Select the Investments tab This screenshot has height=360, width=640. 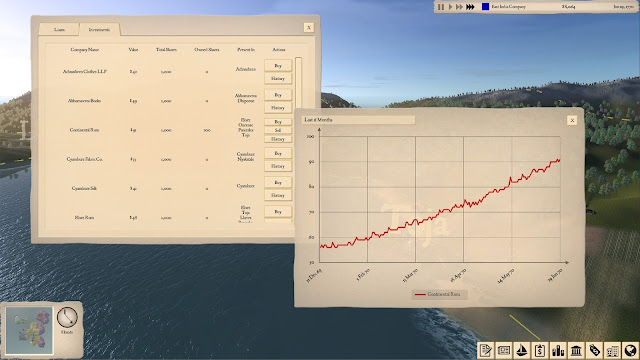pyautogui.click(x=99, y=29)
